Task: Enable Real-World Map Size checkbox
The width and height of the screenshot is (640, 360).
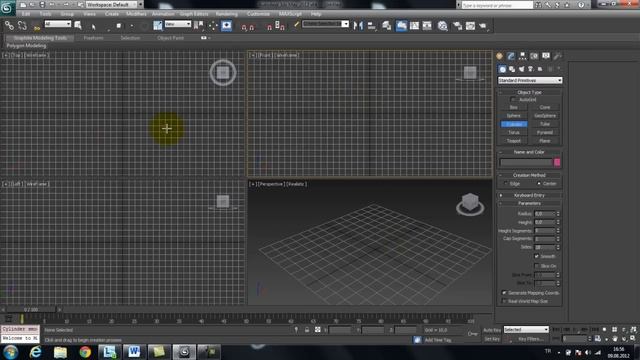Action: [x=504, y=301]
